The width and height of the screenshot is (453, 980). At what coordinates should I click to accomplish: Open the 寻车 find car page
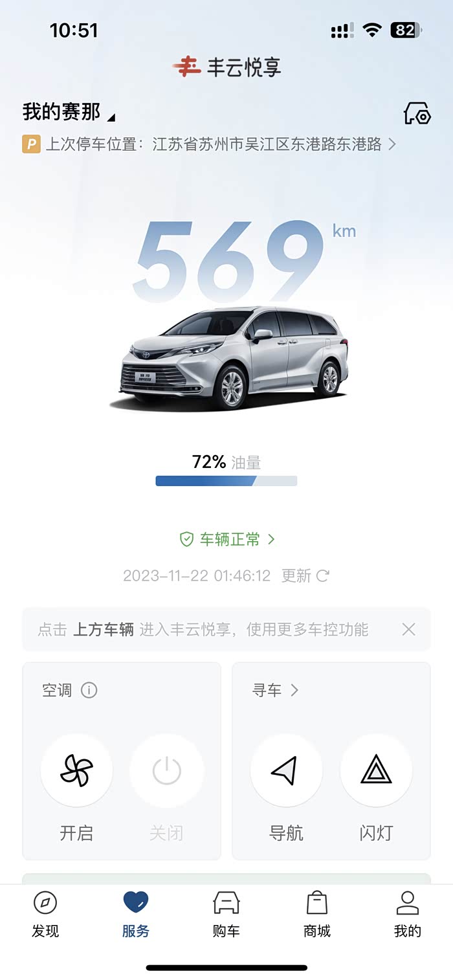click(275, 691)
